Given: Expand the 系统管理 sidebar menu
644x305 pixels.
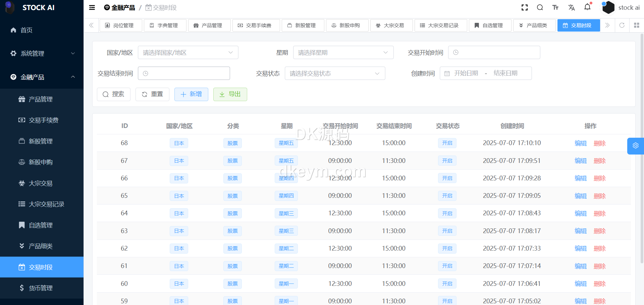Looking at the screenshot, I should pyautogui.click(x=42, y=53).
